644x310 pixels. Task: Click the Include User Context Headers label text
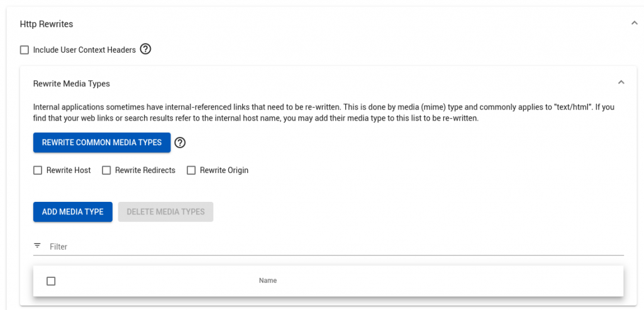pyautogui.click(x=84, y=50)
